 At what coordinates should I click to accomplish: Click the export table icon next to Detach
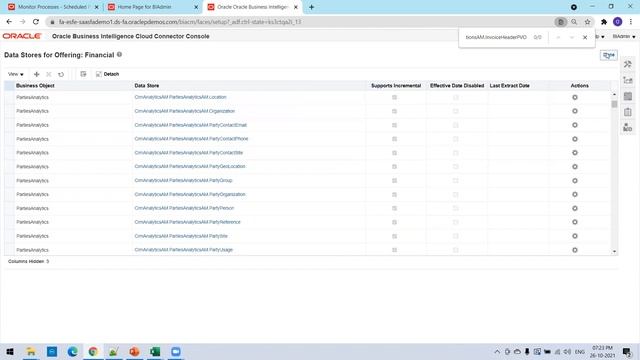click(x=83, y=74)
